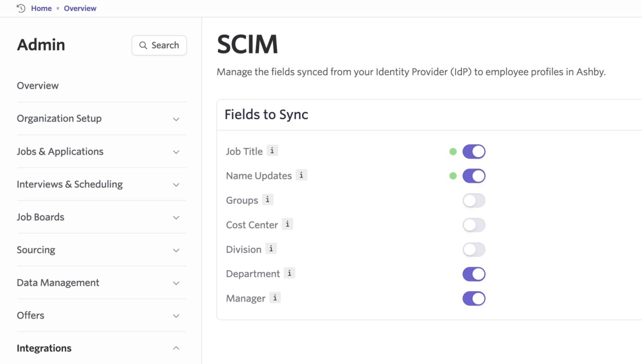The height and width of the screenshot is (364, 642).
Task: Turn off the Manager sync toggle
Action: coord(474,299)
